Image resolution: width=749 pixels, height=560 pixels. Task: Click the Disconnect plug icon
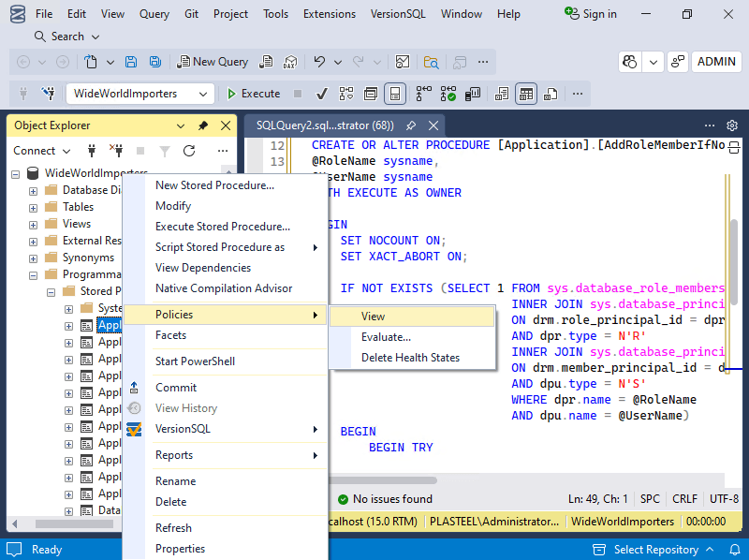(116, 151)
